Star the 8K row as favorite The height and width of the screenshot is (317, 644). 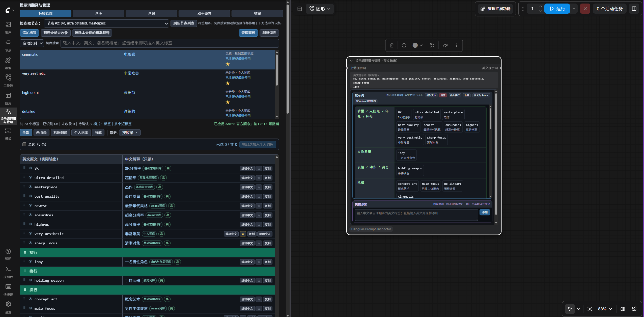coord(259,169)
